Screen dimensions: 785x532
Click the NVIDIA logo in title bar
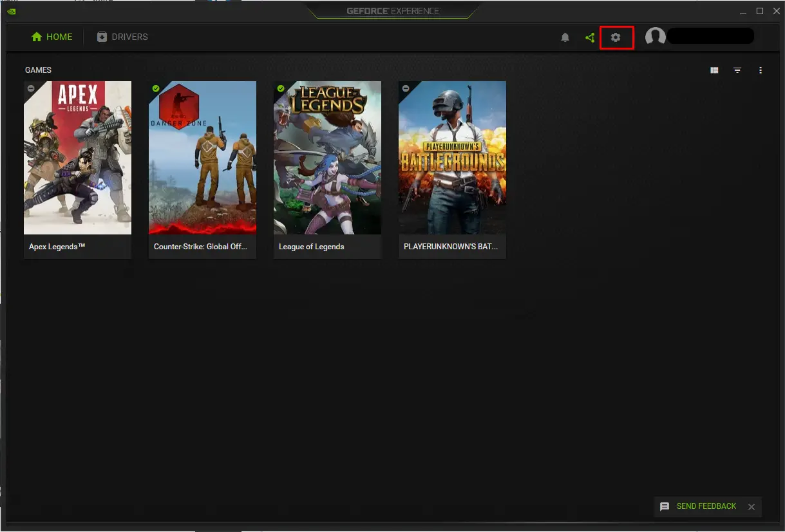[12, 11]
